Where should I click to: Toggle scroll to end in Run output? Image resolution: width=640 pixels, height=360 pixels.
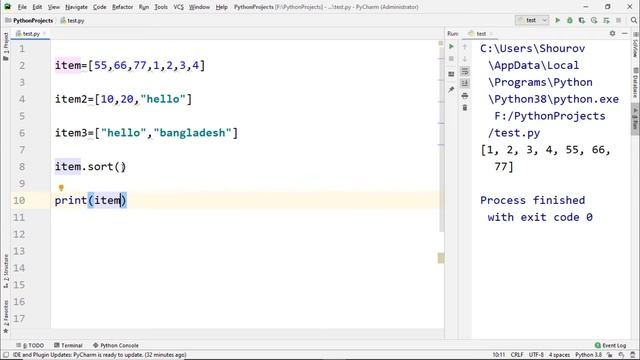tap(464, 83)
